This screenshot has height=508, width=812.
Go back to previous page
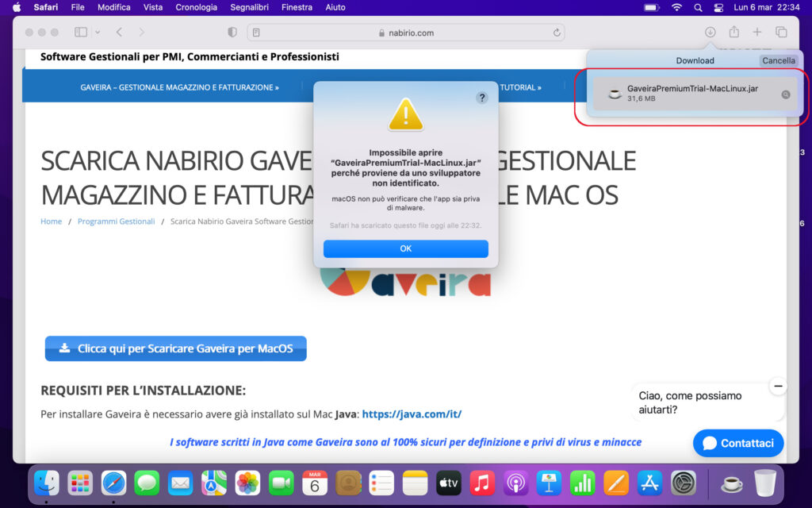[x=119, y=32]
